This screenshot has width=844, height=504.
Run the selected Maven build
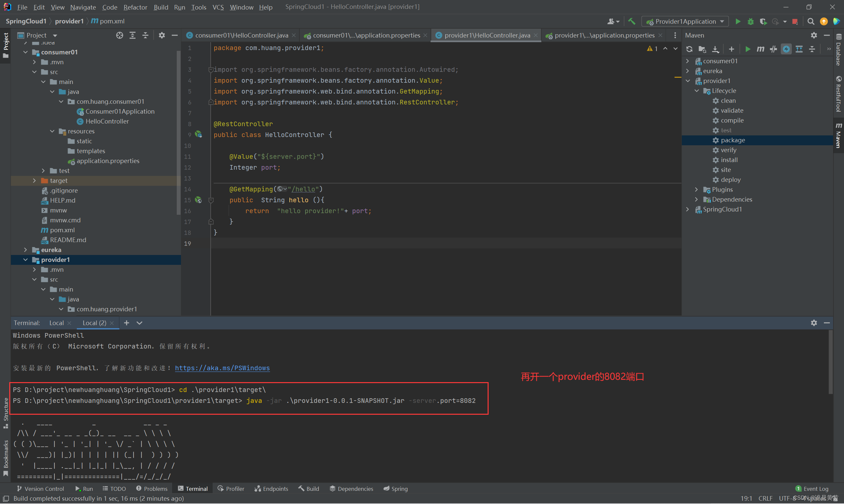747,49
